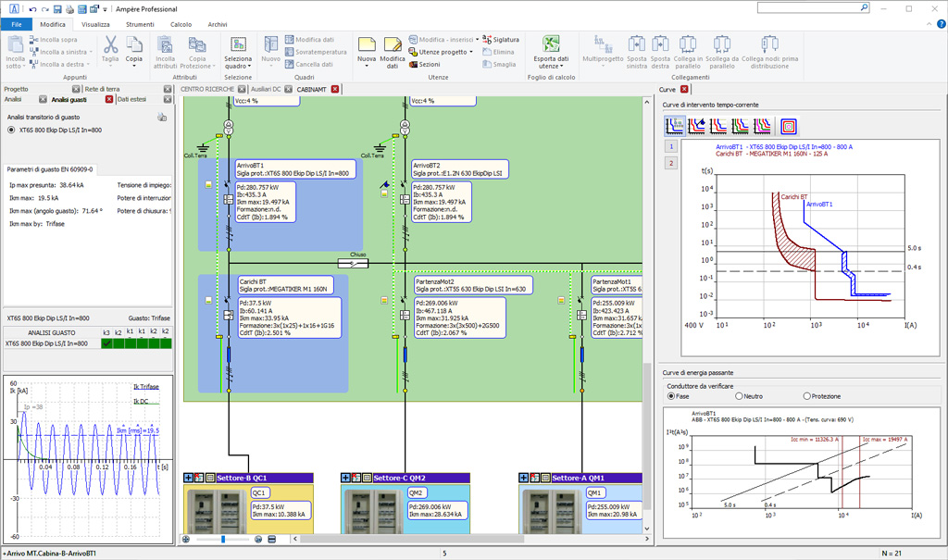Click the Collega in parallelo icon
Screen dimensions: 948x560
click(x=688, y=44)
